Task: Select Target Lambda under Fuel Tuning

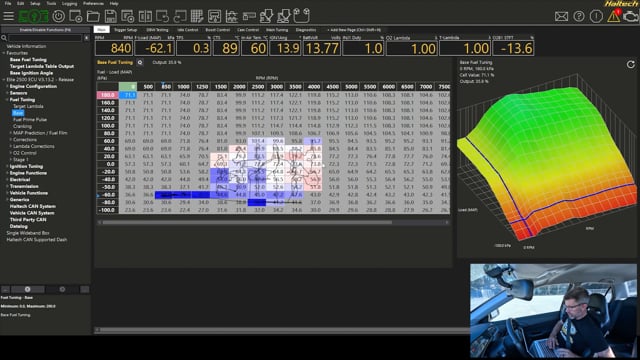Action: click(28, 107)
